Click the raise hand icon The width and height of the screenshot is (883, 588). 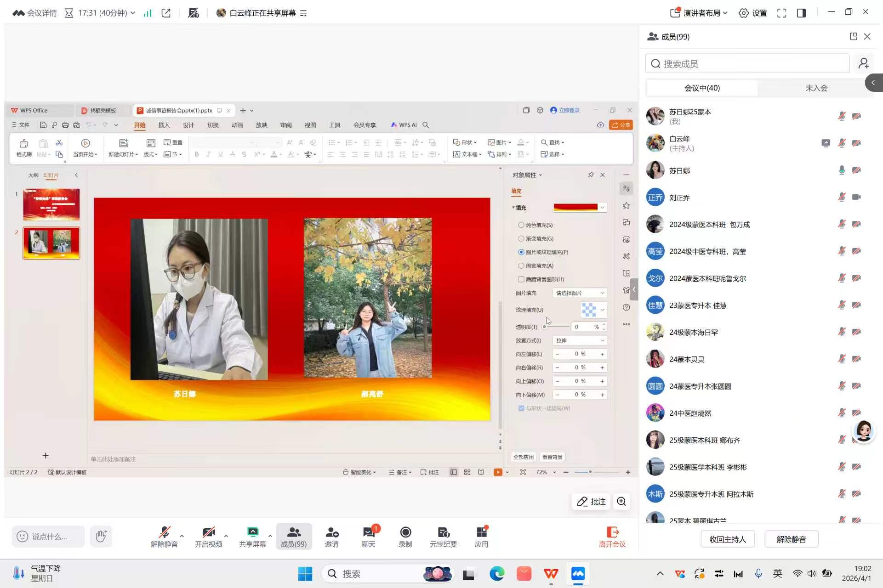tap(101, 536)
